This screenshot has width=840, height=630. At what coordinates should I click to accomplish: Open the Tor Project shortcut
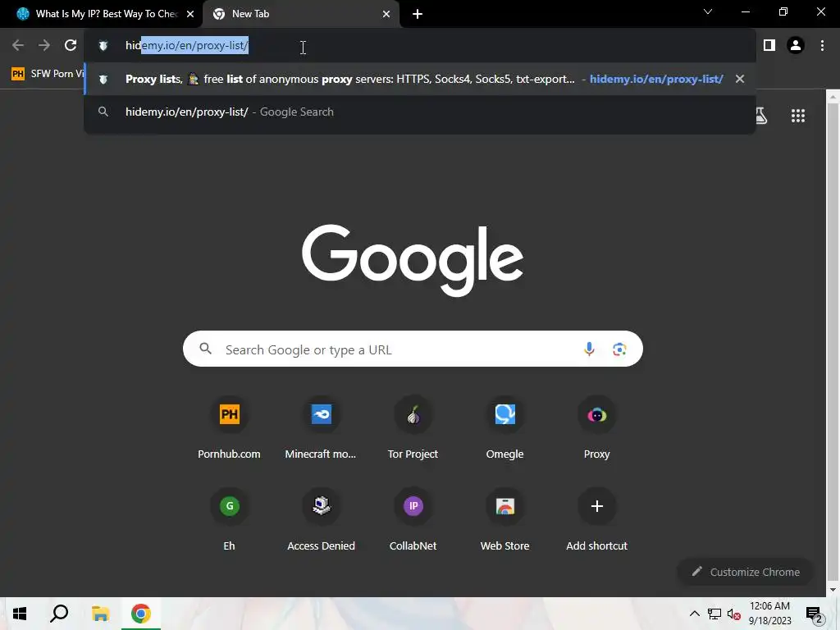click(x=413, y=428)
